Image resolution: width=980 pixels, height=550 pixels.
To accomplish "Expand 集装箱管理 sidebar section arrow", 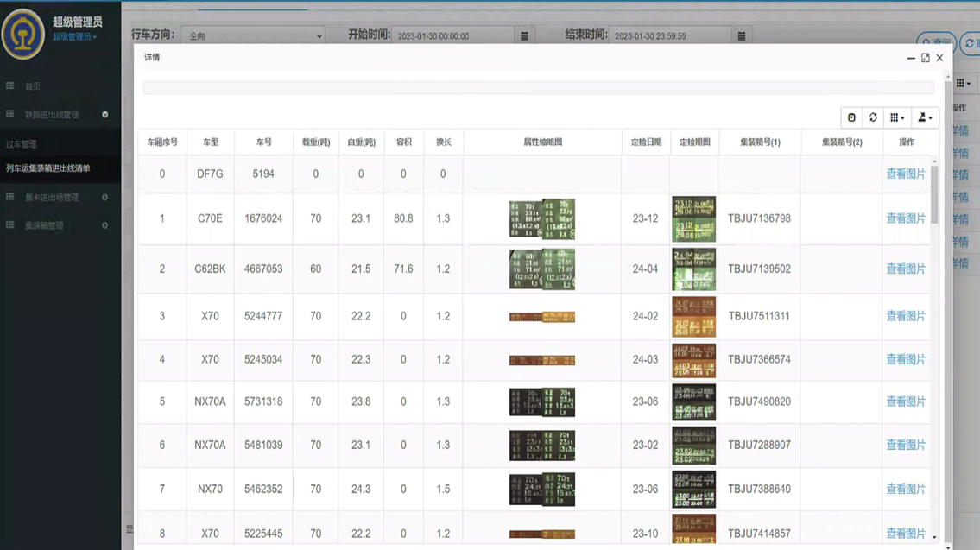I will coord(105,226).
